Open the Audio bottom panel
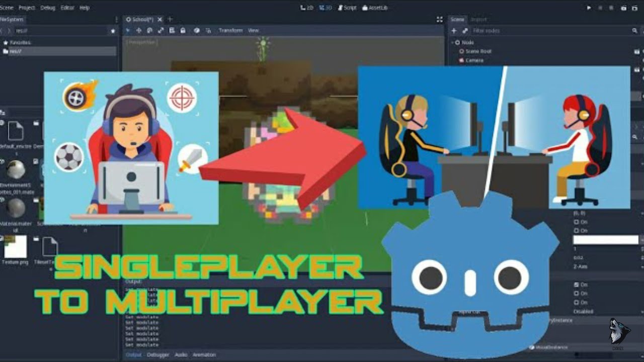 (181, 354)
